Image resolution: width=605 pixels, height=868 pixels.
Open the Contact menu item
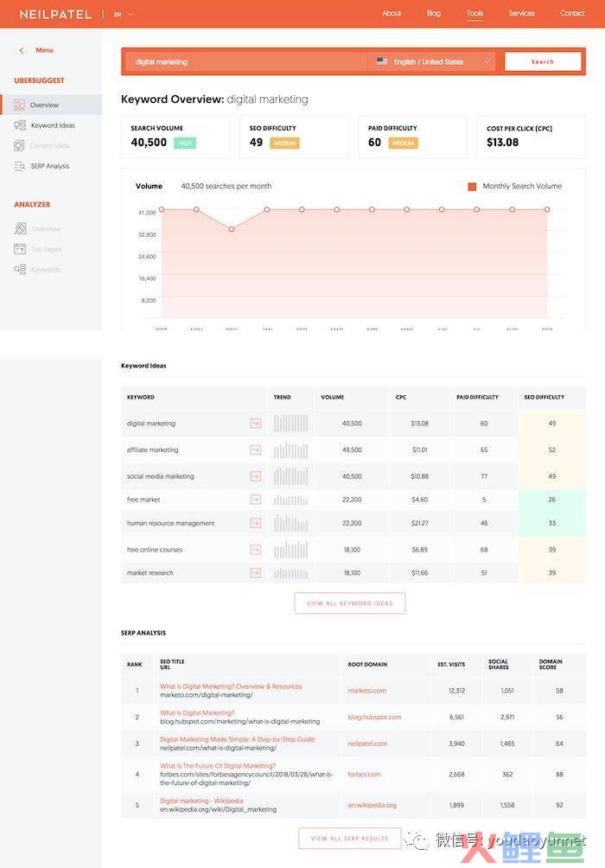pyautogui.click(x=572, y=13)
